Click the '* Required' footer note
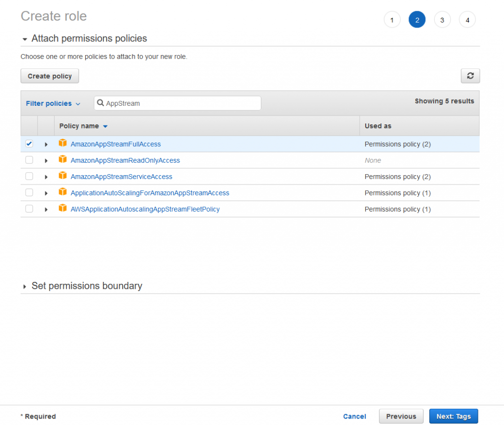 [x=38, y=416]
